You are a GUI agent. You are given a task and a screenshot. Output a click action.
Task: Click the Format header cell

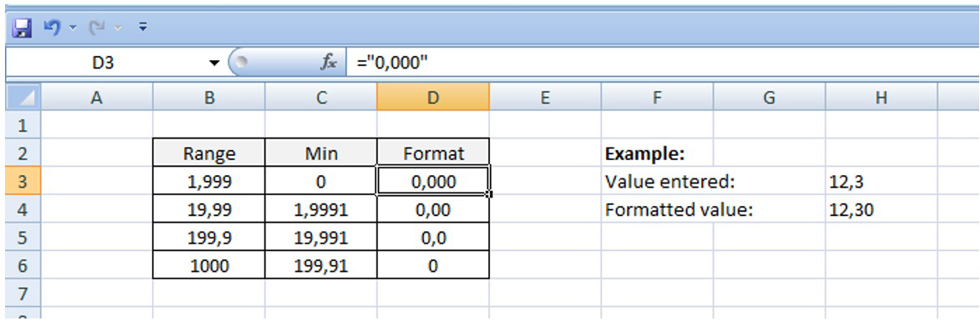pos(433,153)
